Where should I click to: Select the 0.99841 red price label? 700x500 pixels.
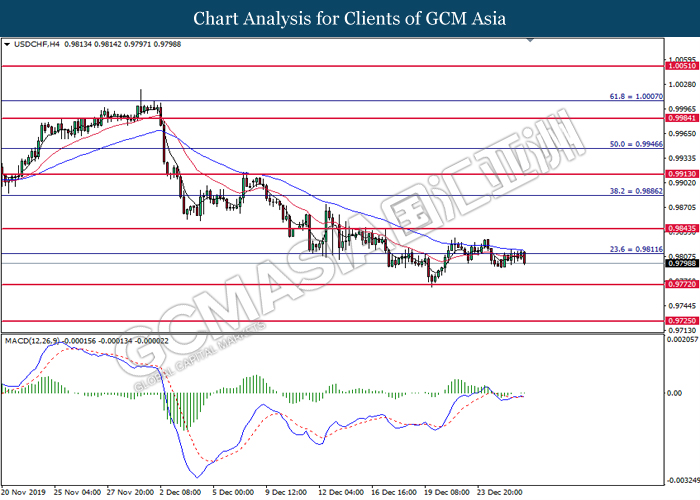click(682, 118)
